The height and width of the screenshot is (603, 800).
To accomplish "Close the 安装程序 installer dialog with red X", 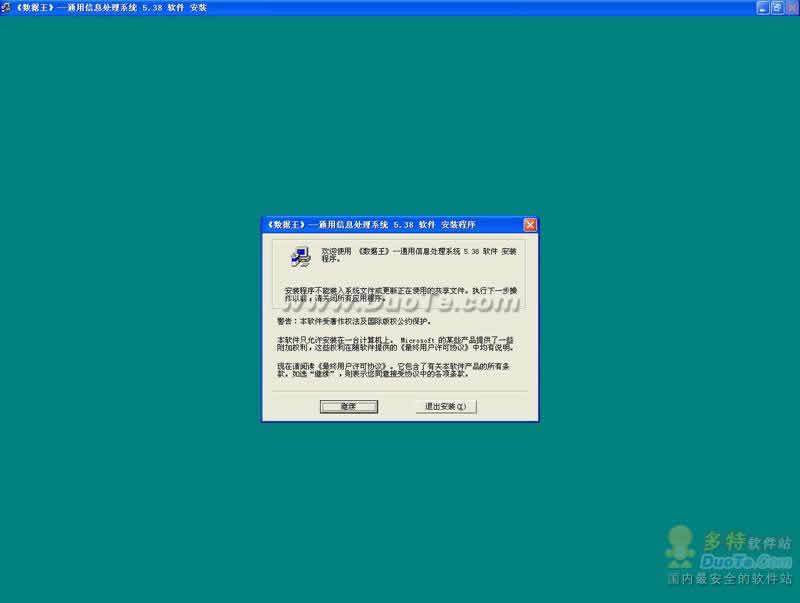I will coord(530,224).
